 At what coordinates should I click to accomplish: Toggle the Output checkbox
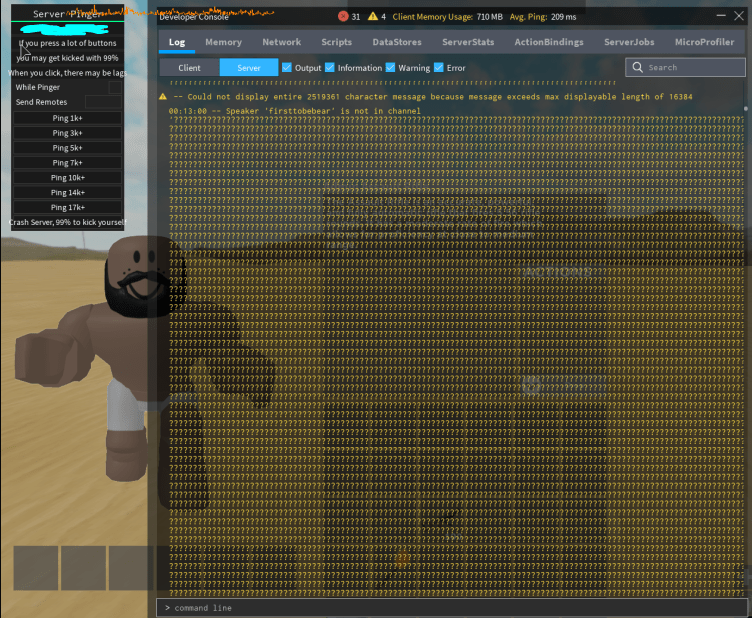click(287, 67)
